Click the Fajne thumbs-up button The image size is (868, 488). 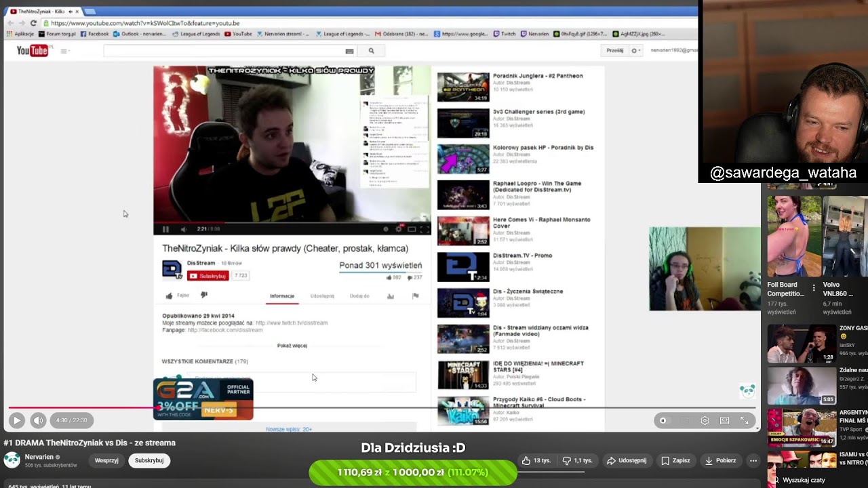click(x=178, y=296)
